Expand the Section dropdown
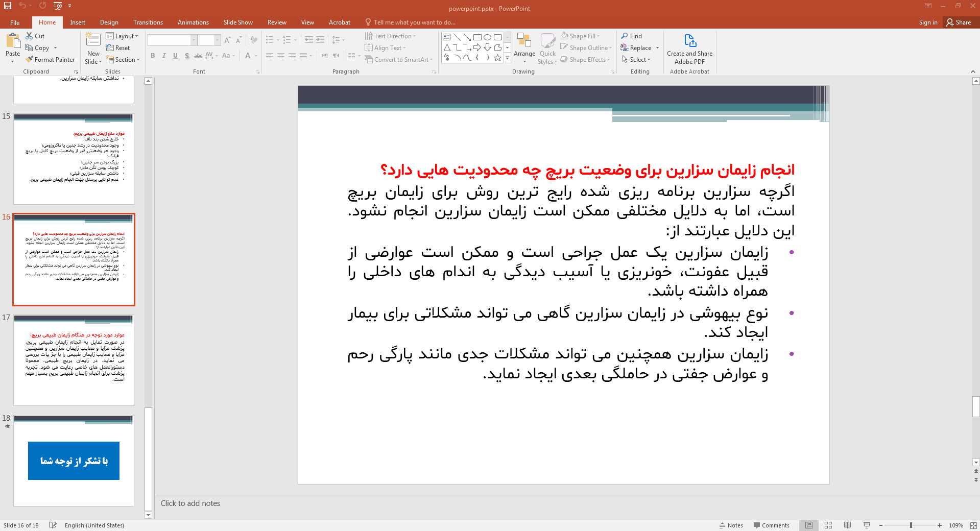 123,60
